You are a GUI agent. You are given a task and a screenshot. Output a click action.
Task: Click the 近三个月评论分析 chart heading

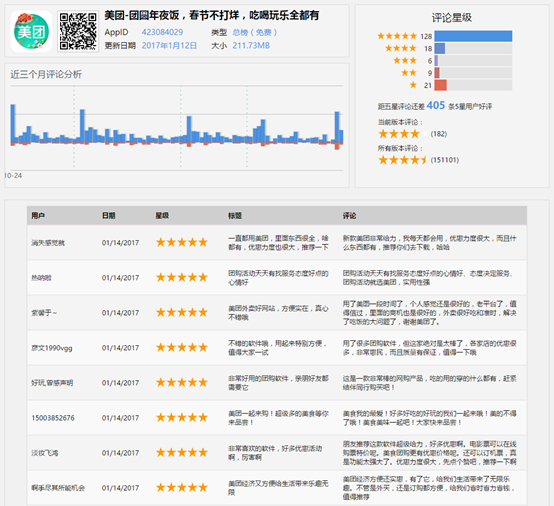46,74
